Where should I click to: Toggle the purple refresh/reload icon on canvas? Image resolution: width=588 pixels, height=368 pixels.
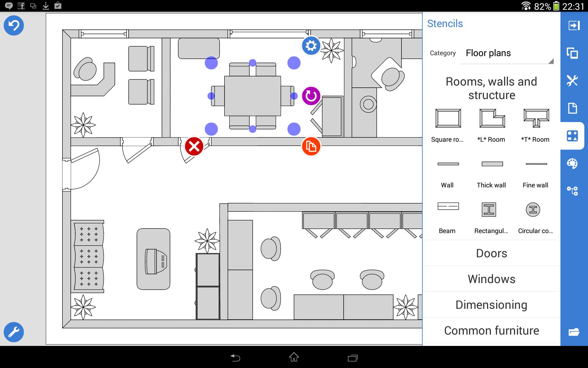(311, 95)
